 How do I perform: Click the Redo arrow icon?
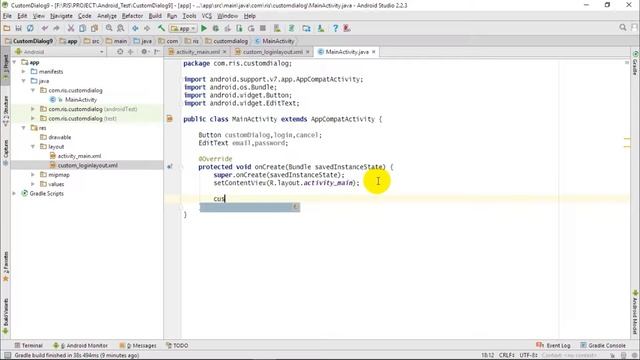(x=56, y=28)
